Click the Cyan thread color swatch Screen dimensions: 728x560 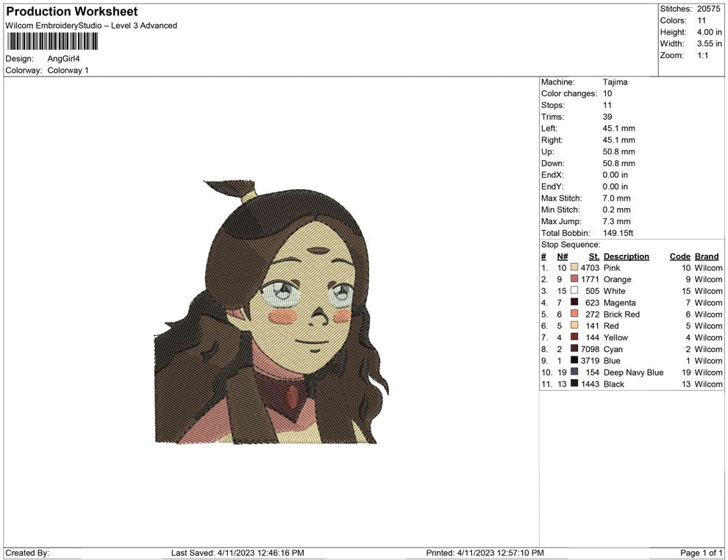click(574, 348)
